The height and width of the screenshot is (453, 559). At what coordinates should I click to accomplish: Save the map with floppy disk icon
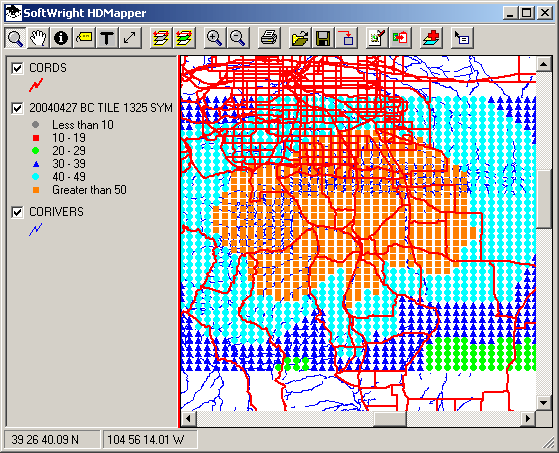coord(323,38)
